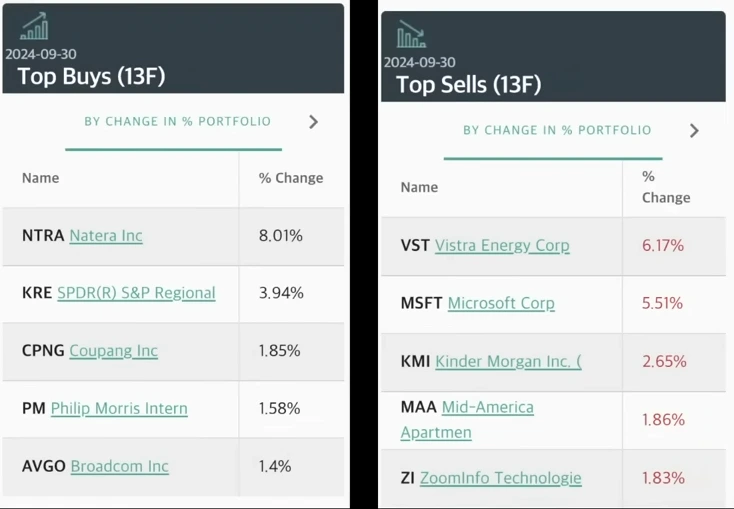Viewport: 734px width, 509px height.
Task: Open the Kinder Morgan Inc. link
Action: [508, 361]
